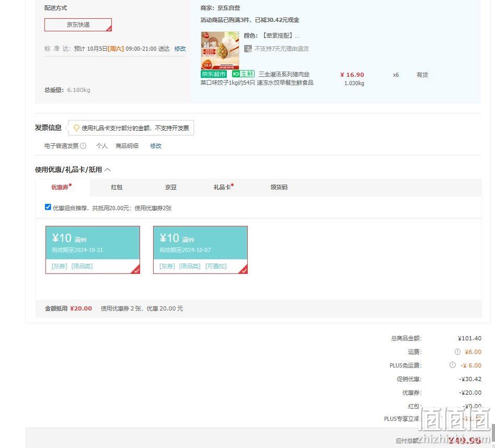Click the info icon beside 运费 ¥6.00
Screen dimensions: 495x448
[457, 352]
